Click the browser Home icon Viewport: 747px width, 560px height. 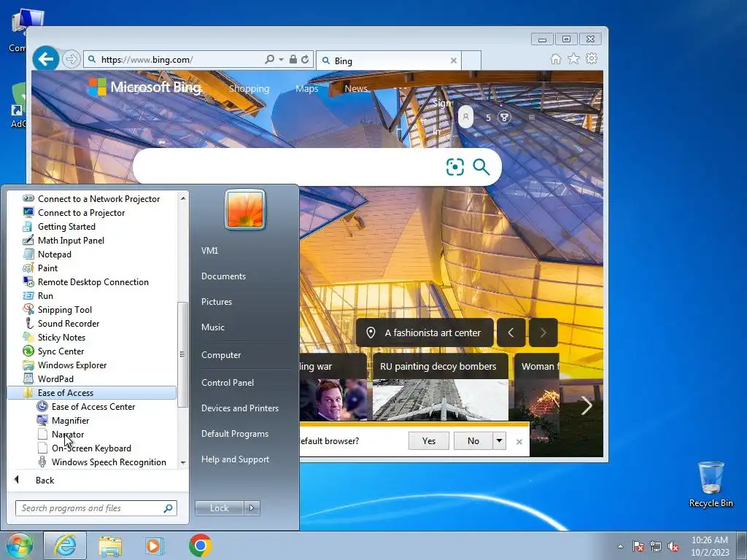click(555, 58)
